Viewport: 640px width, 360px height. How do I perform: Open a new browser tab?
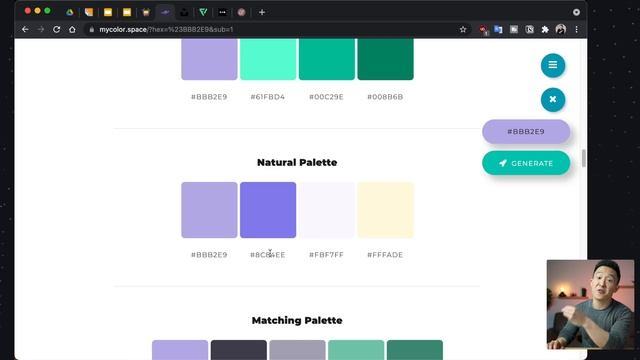(x=262, y=12)
